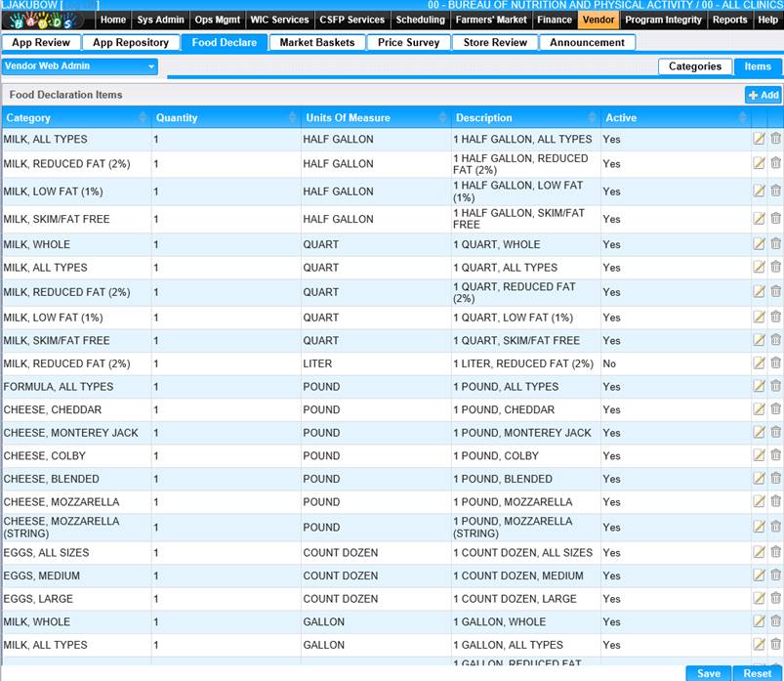Open the Reports menu
This screenshot has width=784, height=681.
coord(730,20)
